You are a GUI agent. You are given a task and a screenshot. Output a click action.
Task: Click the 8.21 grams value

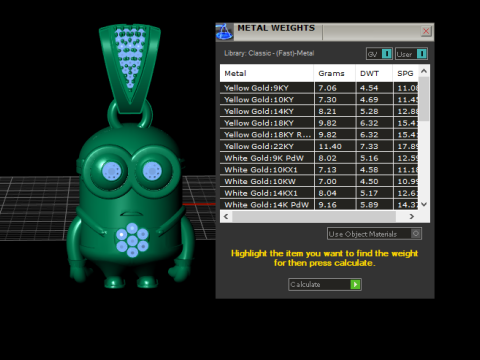pos(327,111)
